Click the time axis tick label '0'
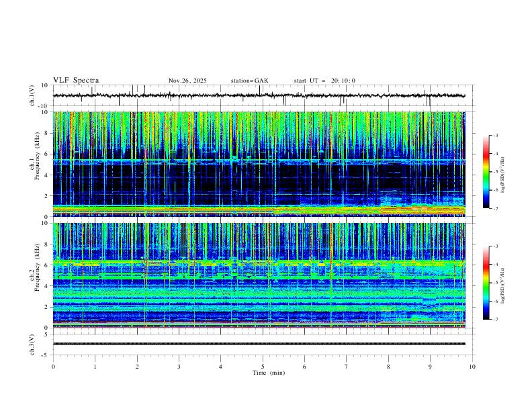Image resolution: width=532 pixels, height=411 pixels. (53, 367)
